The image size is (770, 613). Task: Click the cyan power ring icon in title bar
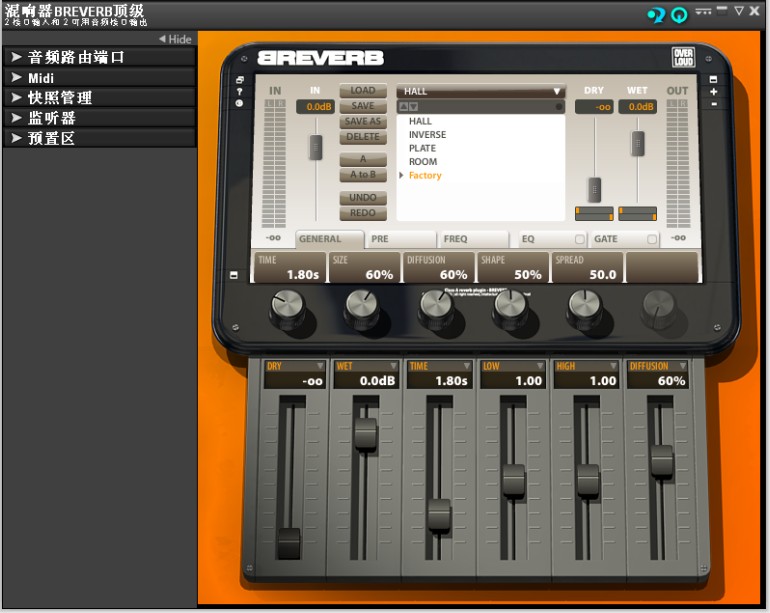pyautogui.click(x=679, y=15)
